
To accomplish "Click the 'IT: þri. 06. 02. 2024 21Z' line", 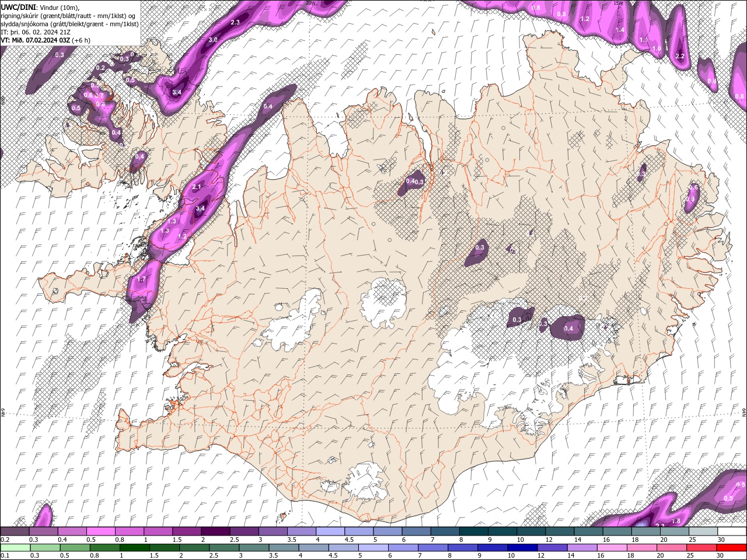I will click(x=36, y=32).
